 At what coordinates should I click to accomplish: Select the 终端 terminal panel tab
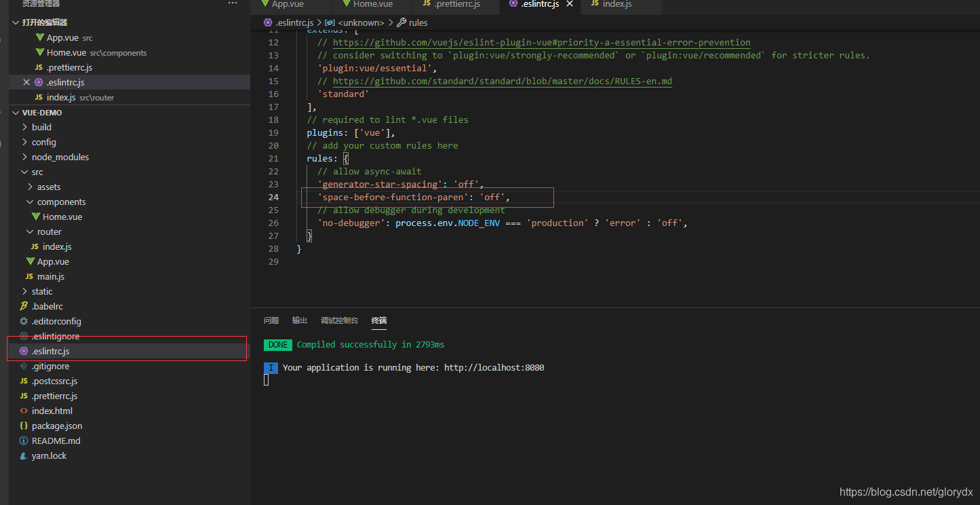click(x=379, y=320)
